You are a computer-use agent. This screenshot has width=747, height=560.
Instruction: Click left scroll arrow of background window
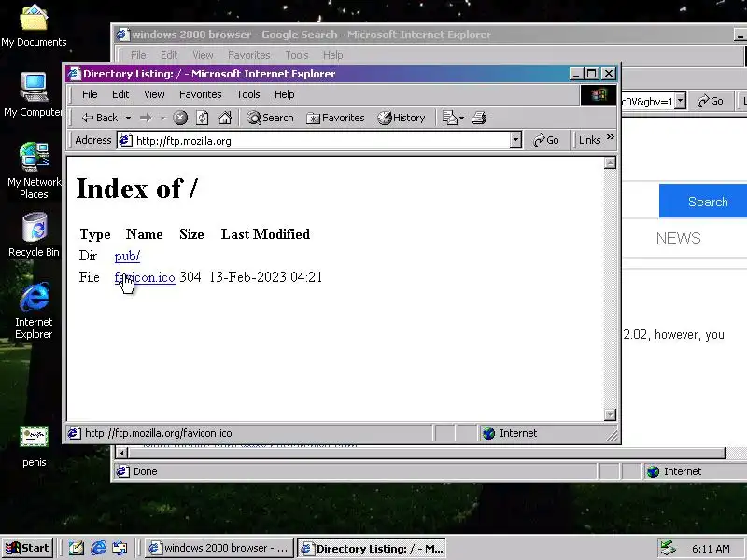[122, 453]
